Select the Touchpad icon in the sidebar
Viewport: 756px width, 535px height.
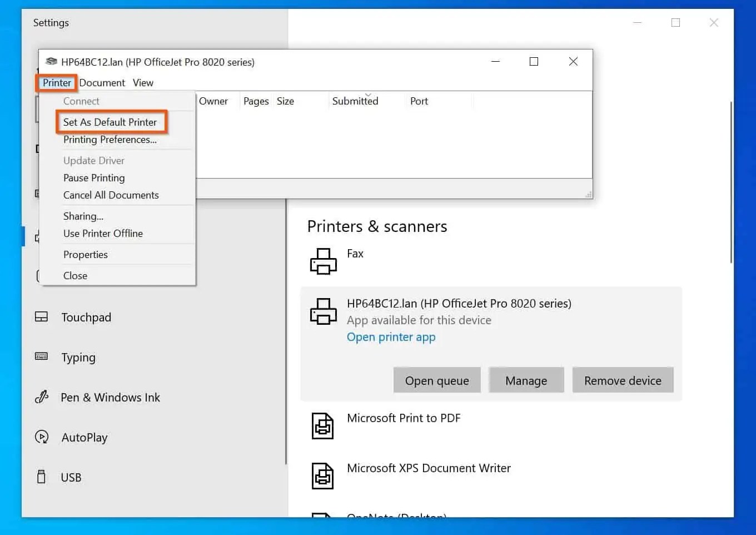41,316
